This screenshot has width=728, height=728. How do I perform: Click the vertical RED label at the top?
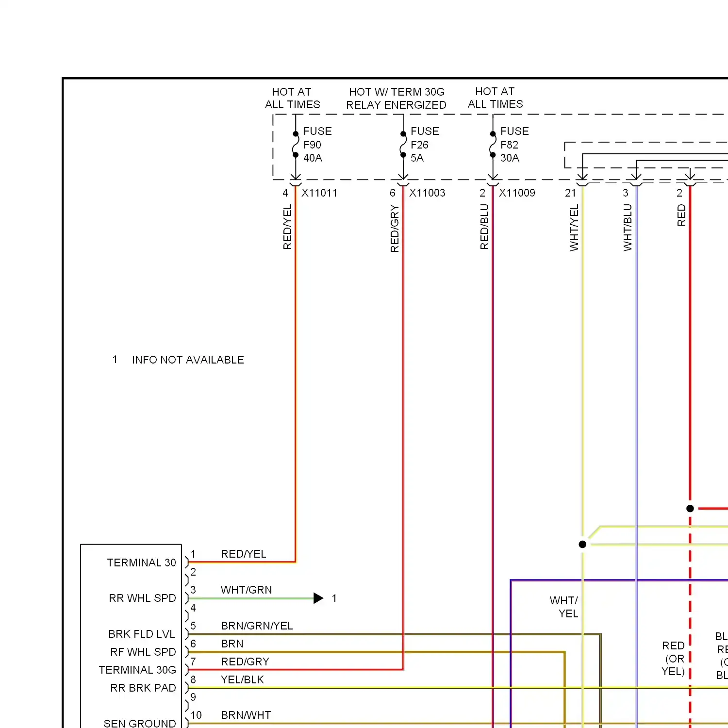[x=681, y=215]
